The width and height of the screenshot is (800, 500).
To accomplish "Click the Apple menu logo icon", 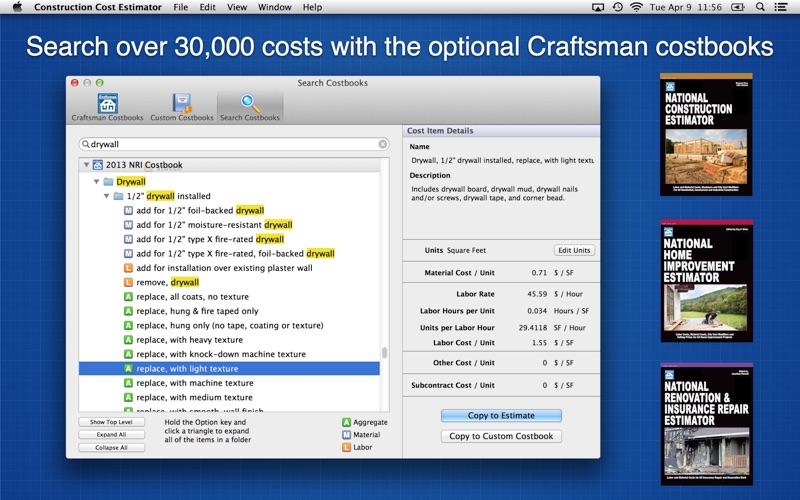I will pos(16,7).
